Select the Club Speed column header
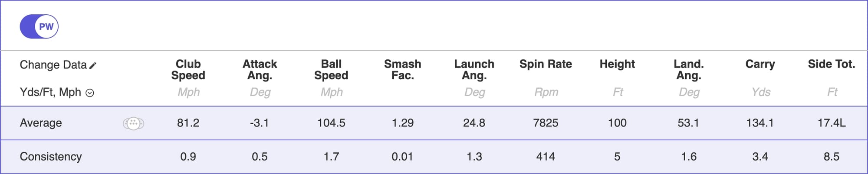Screen dimensions: 868x174 [188, 70]
